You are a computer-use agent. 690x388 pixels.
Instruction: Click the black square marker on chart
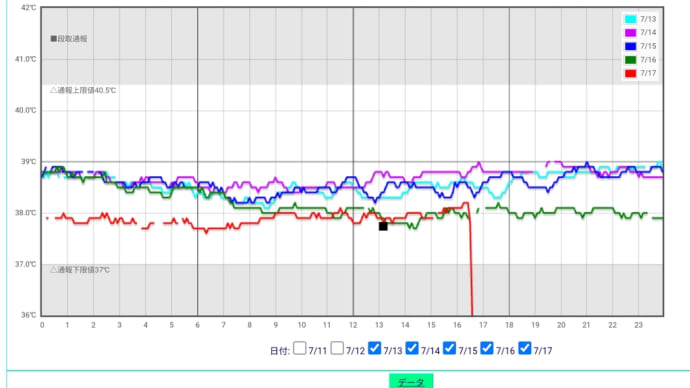[x=383, y=226]
